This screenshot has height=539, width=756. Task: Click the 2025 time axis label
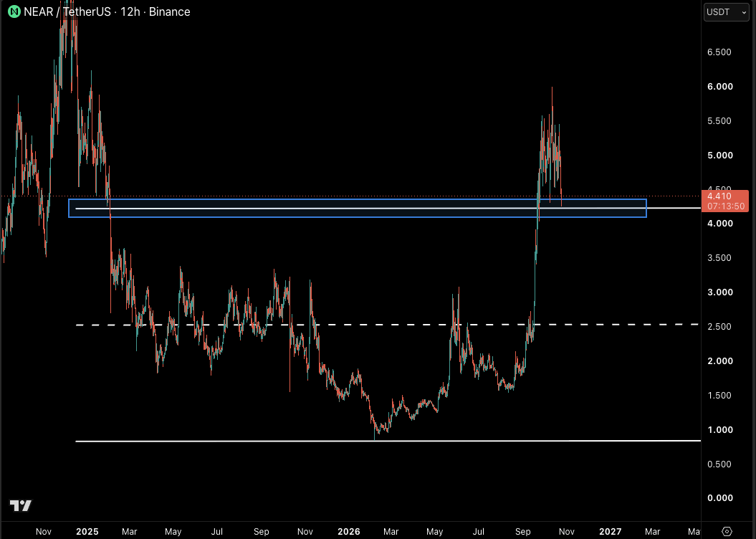(87, 531)
